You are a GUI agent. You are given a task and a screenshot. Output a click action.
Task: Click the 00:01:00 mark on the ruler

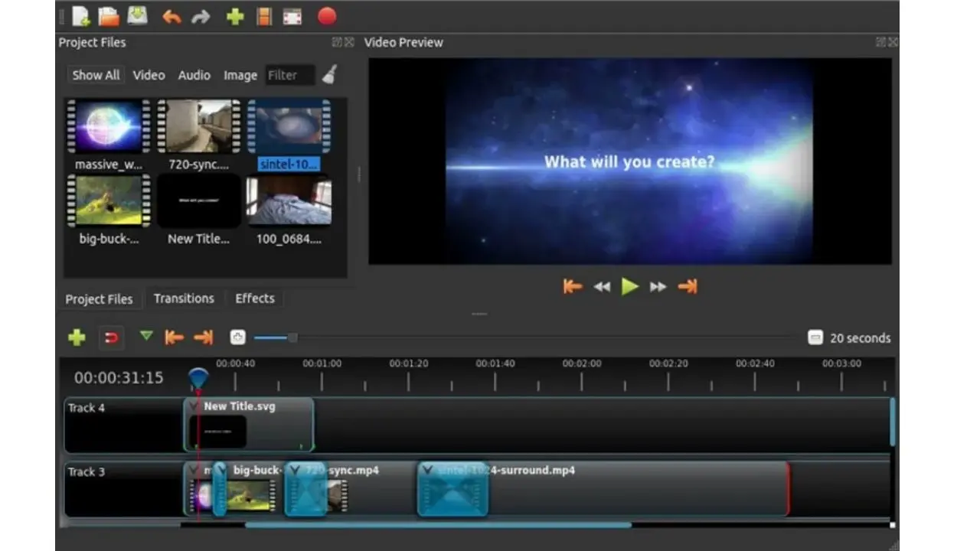[x=322, y=364]
